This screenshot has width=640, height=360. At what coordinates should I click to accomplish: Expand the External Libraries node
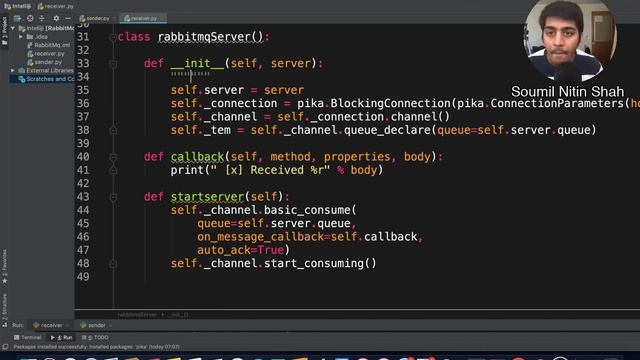click(13, 71)
